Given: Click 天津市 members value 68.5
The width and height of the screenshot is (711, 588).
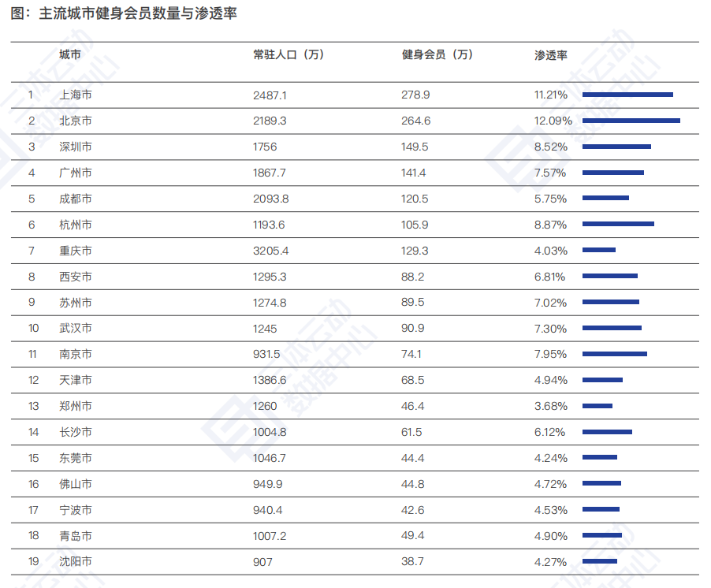Looking at the screenshot, I should (x=412, y=380).
